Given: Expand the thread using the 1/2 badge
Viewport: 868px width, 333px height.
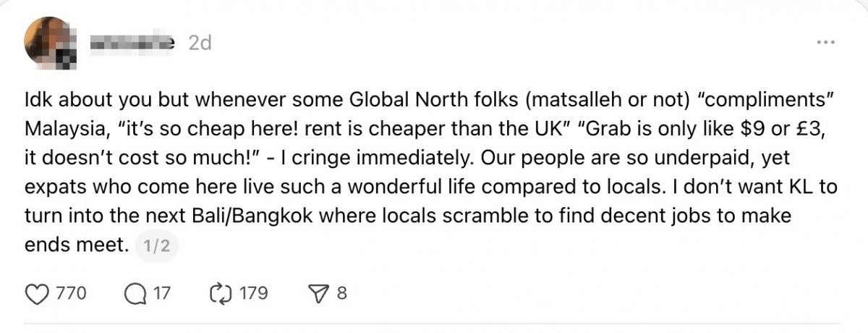Looking at the screenshot, I should point(156,246).
